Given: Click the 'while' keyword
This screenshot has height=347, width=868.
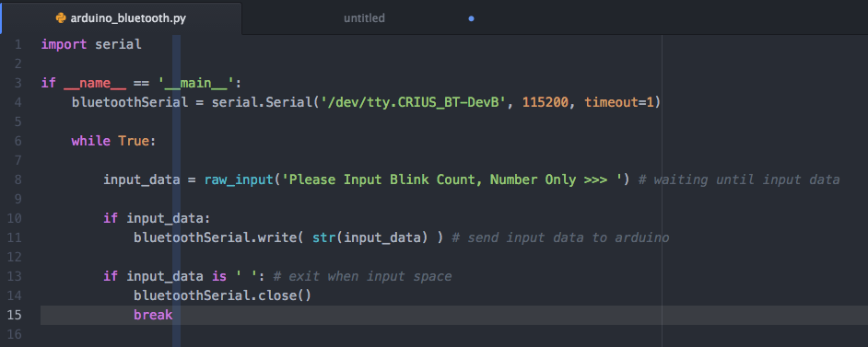Looking at the screenshot, I should point(91,141).
